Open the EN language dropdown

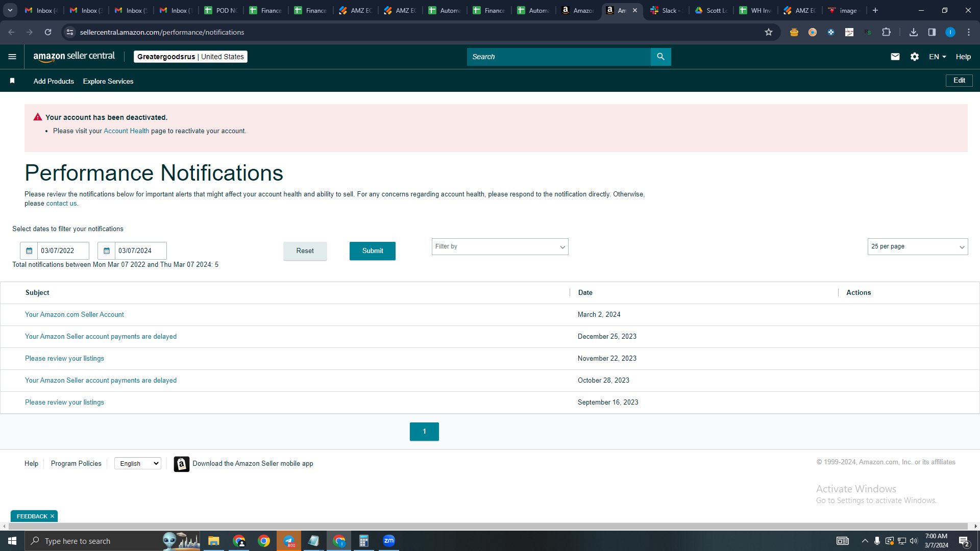click(938, 57)
